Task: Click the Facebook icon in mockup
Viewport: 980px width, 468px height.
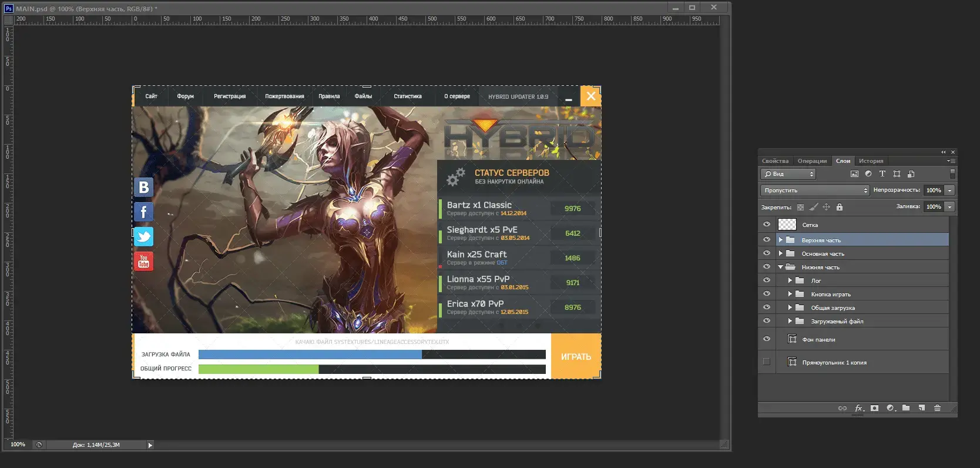Action: pyautogui.click(x=143, y=212)
